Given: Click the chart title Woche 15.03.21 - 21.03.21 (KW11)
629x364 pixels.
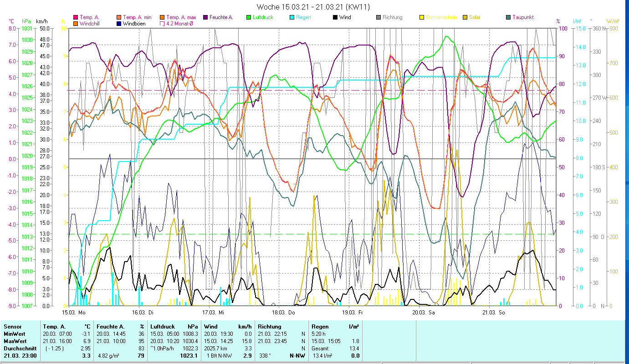Looking at the screenshot, I should (313, 7).
